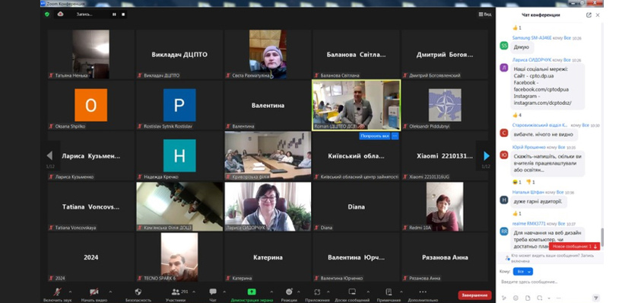Open the Приложения apps panel
This screenshot has width=644, height=303.
coord(317,295)
